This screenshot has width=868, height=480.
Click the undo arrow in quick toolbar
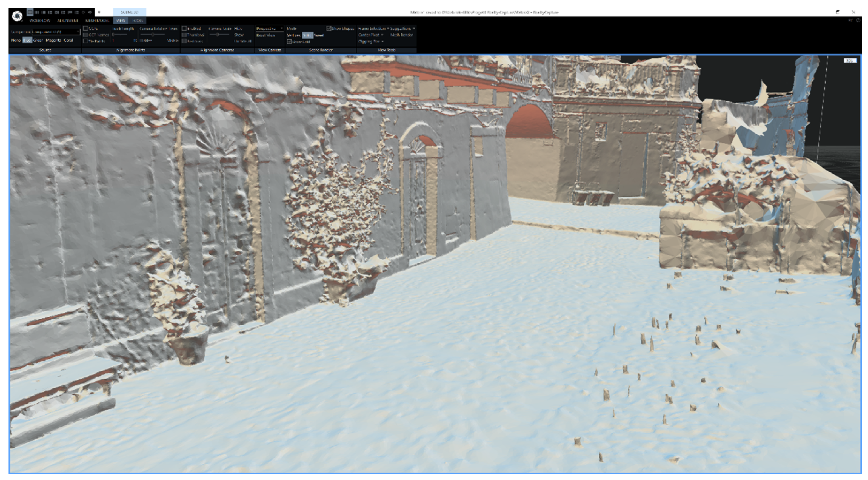coord(84,12)
